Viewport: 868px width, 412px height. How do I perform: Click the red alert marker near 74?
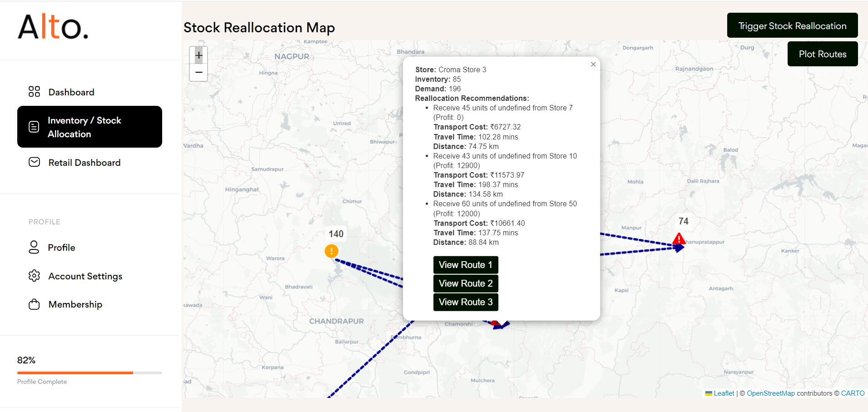679,238
